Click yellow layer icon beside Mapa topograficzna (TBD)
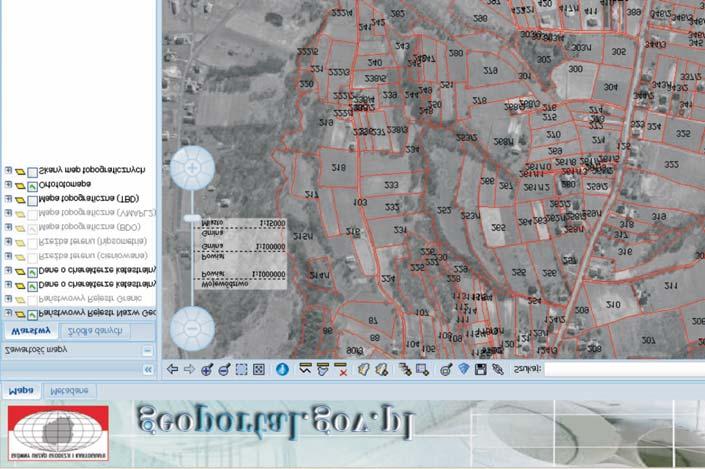705x469 pixels. (x=20, y=200)
